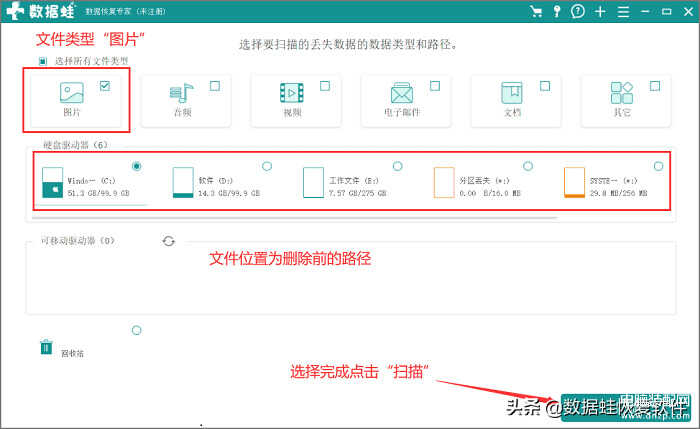Select the 工作文件 (E:) drive radio button
This screenshot has height=429, width=700.
397,166
